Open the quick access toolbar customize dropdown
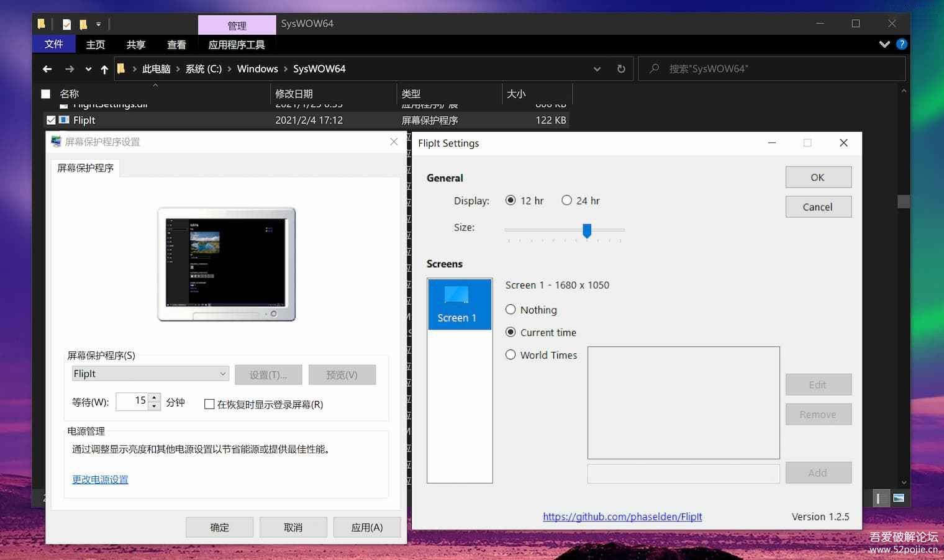The height and width of the screenshot is (560, 944). 98,25
